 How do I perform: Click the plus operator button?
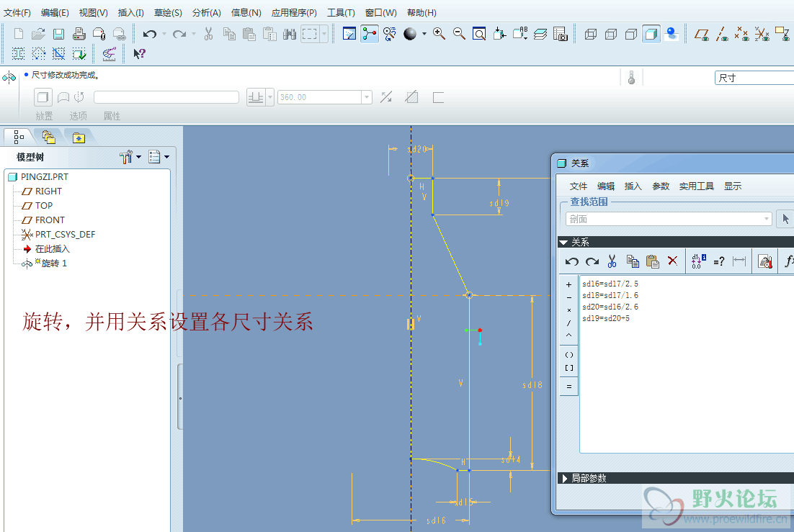[568, 284]
